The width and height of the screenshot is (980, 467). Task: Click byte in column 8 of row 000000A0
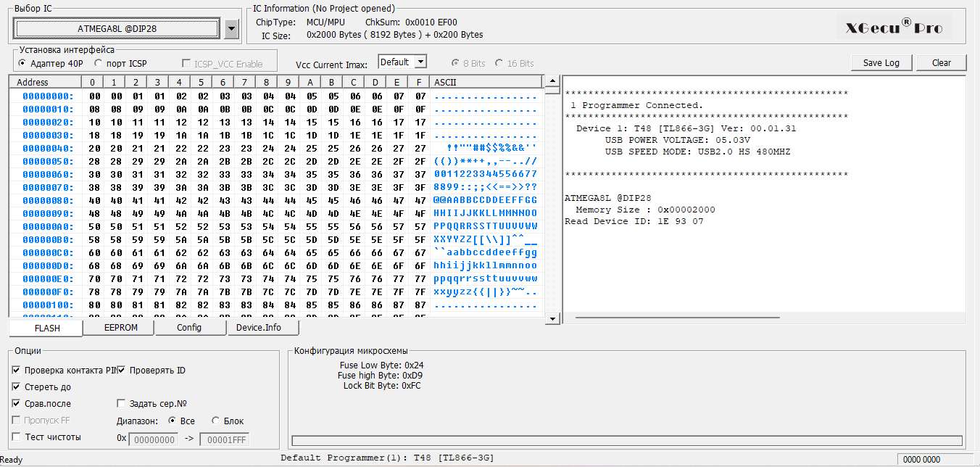point(268,227)
